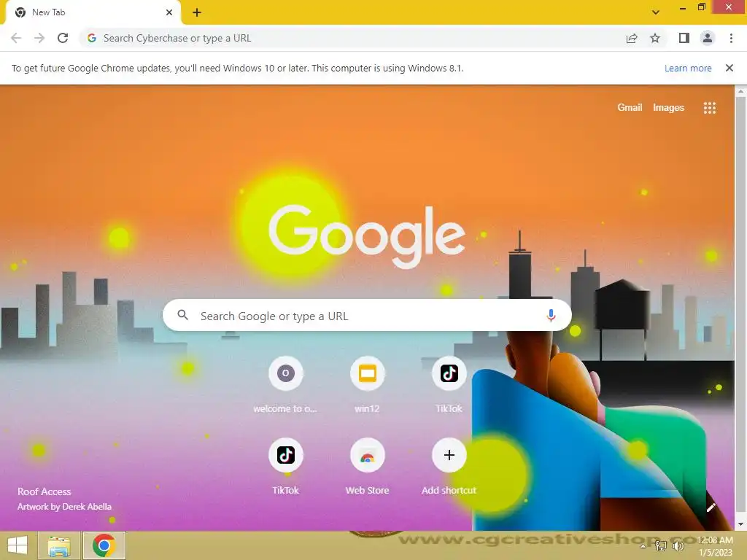Open the Gmail link
This screenshot has width=747, height=560.
click(630, 108)
